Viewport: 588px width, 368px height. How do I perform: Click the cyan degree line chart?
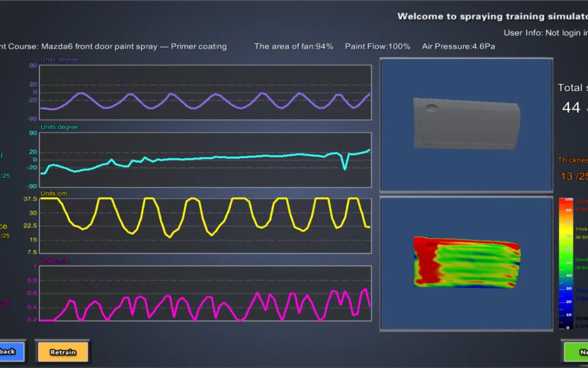205,159
